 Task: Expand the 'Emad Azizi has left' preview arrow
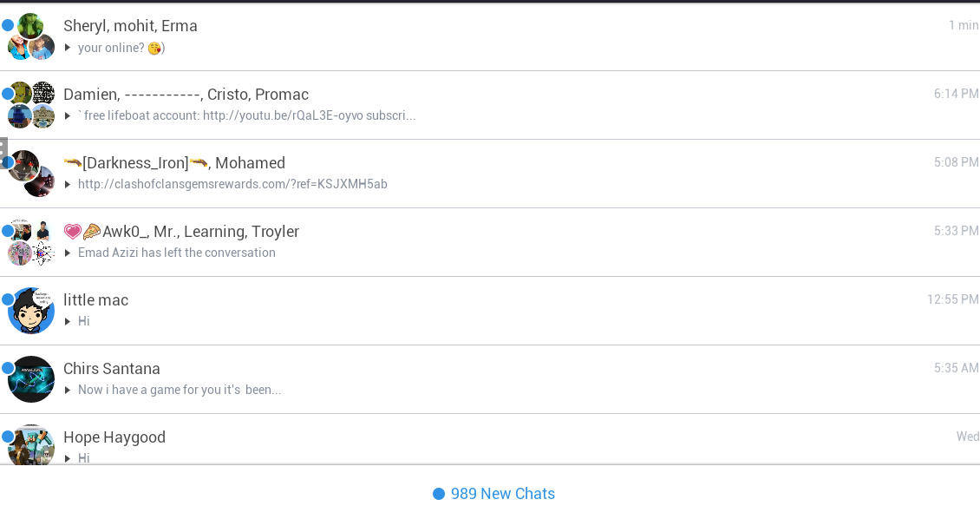[x=68, y=253]
